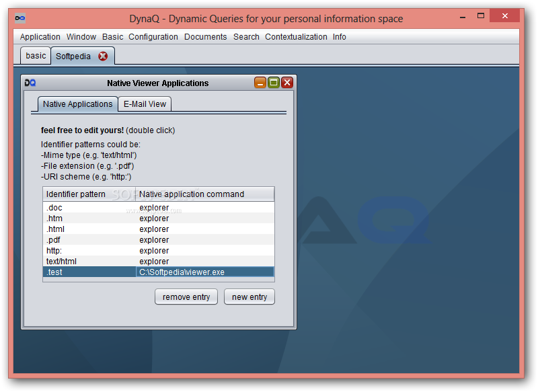Maximize the Native Viewer Applications window
Image resolution: width=538 pixels, height=392 pixels.
(x=274, y=83)
